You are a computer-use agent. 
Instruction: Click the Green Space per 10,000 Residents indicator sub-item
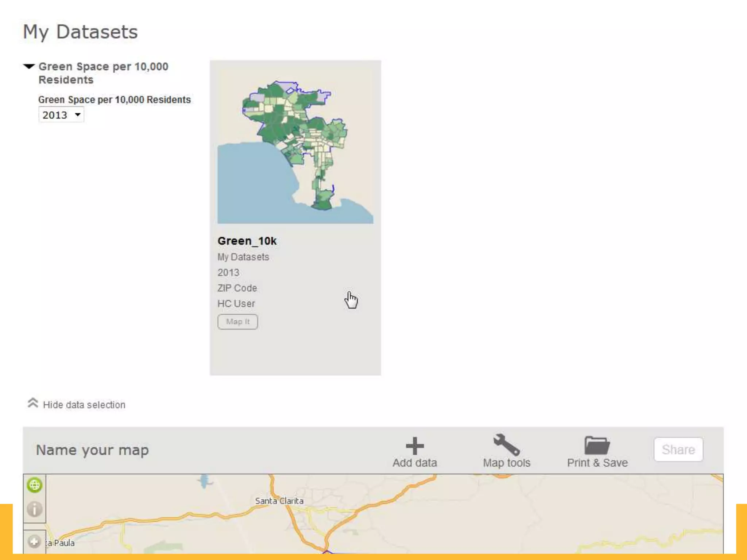(x=114, y=100)
